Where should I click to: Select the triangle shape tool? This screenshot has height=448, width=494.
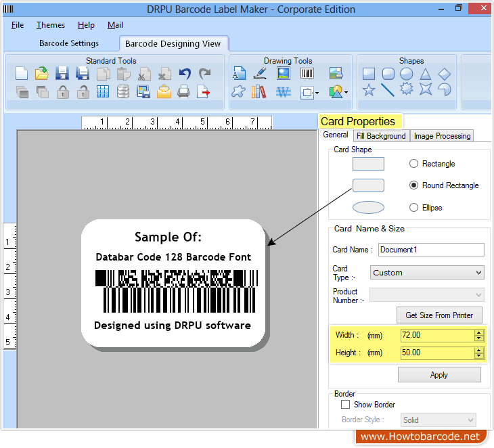pos(425,74)
